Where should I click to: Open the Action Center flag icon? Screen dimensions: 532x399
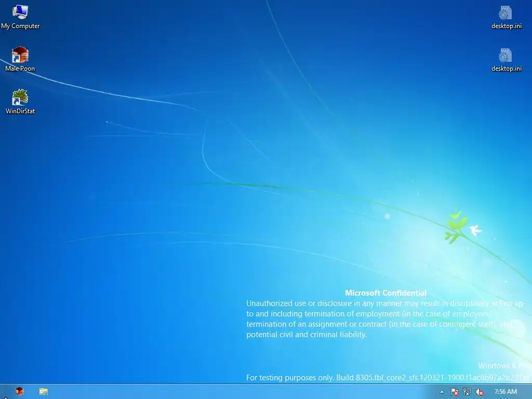[x=454, y=392]
